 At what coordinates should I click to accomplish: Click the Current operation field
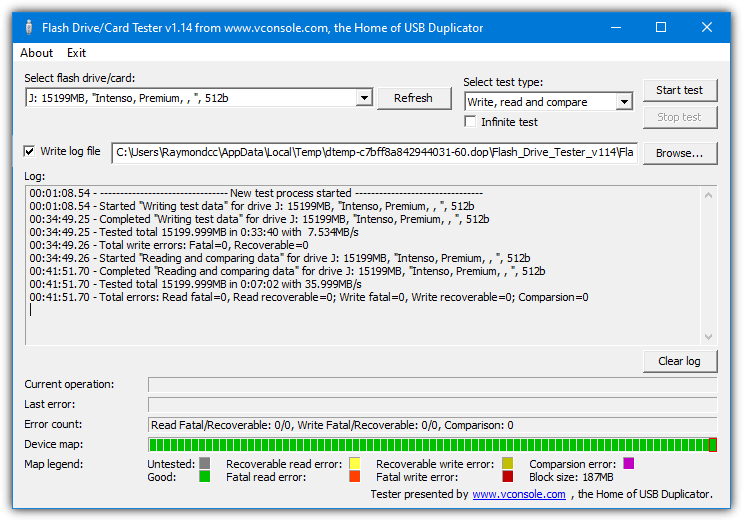point(432,384)
